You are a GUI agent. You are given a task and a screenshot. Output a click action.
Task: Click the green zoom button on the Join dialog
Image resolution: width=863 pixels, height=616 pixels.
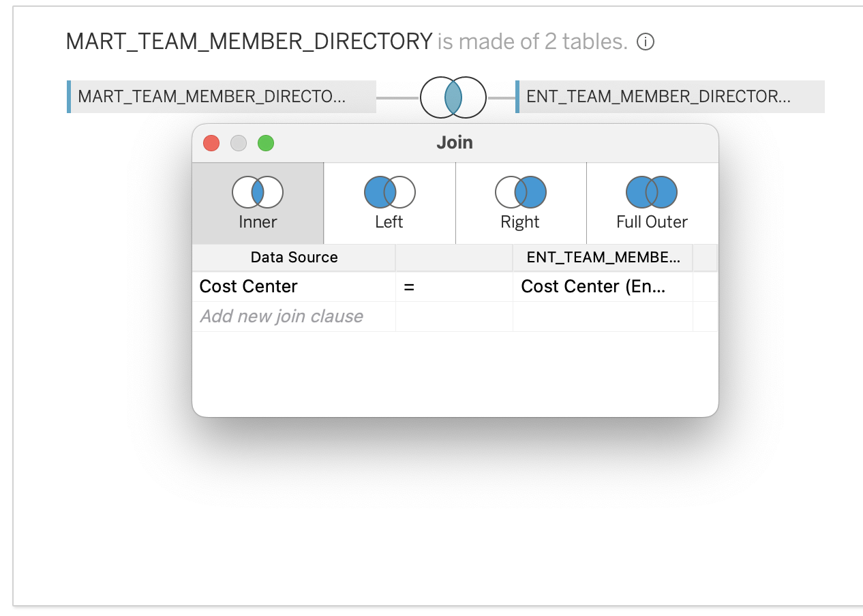(266, 143)
